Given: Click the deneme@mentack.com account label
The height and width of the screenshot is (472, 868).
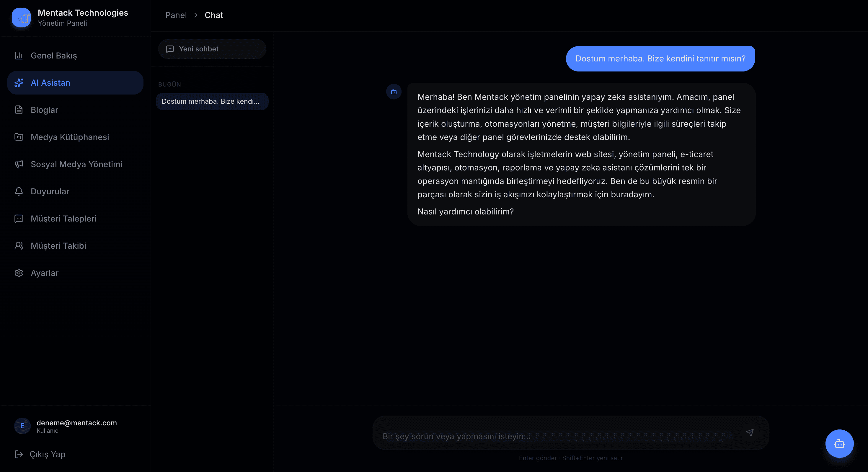Looking at the screenshot, I should 77,423.
